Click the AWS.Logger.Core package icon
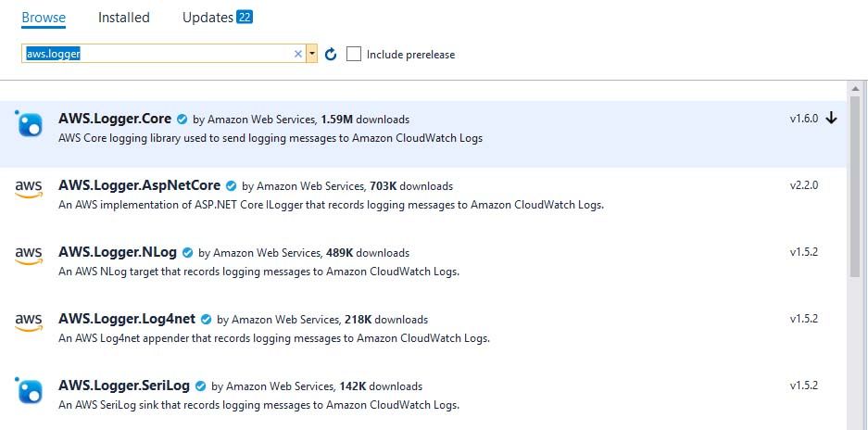The image size is (868, 430). coord(29,123)
